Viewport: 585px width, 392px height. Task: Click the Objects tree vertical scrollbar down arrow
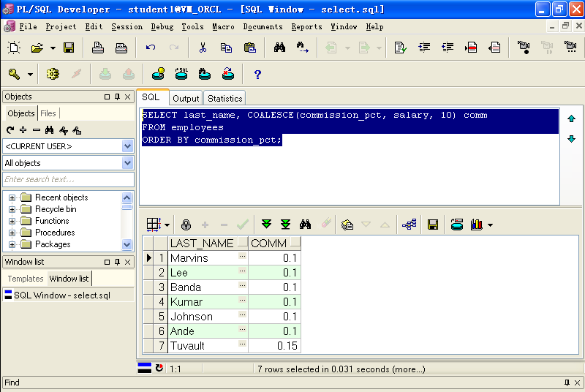[x=128, y=245]
